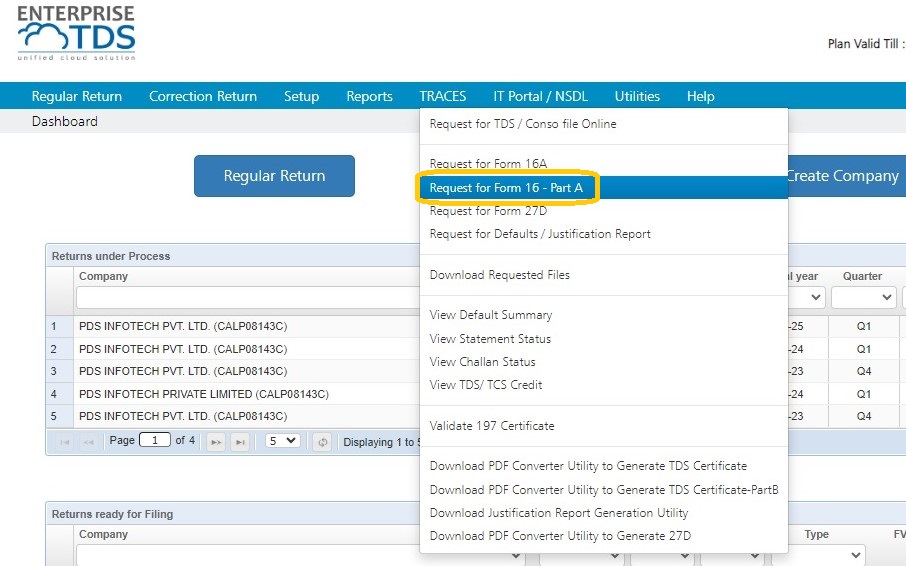Click the page number input field
Screen dimensions: 906x566
pos(154,440)
